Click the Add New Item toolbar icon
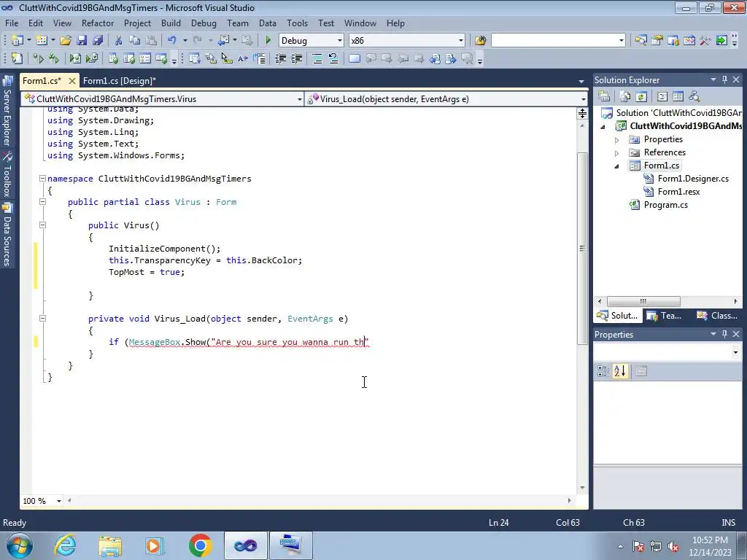The width and height of the screenshot is (747, 560). click(x=42, y=41)
